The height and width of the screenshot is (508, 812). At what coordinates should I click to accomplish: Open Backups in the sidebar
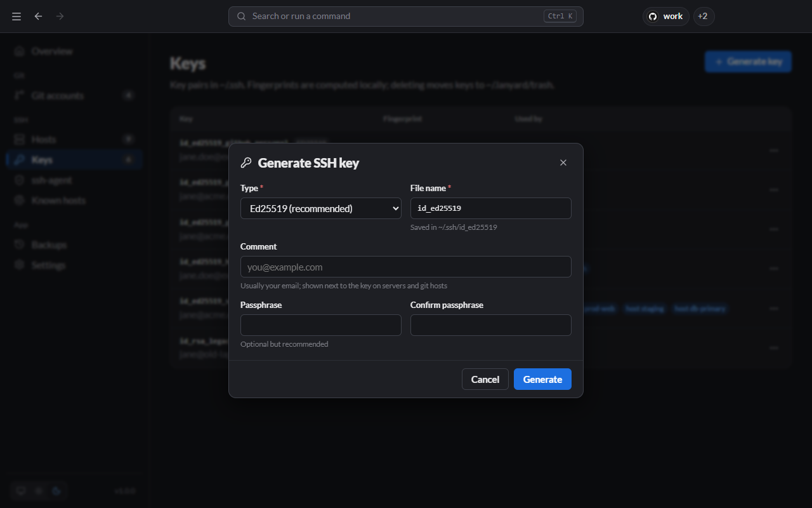pyautogui.click(x=75, y=244)
